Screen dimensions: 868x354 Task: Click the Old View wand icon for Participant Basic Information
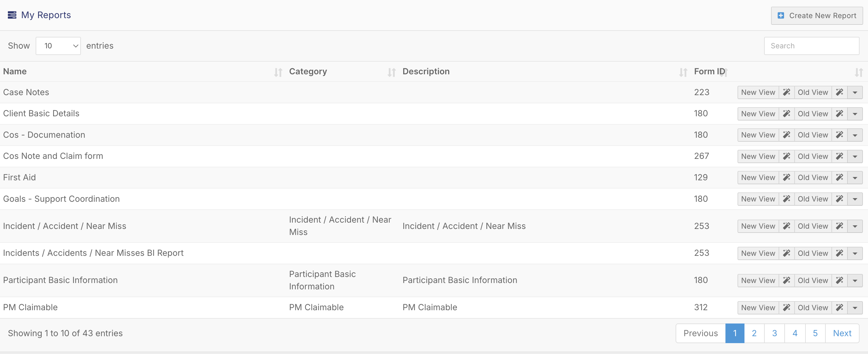click(x=839, y=281)
